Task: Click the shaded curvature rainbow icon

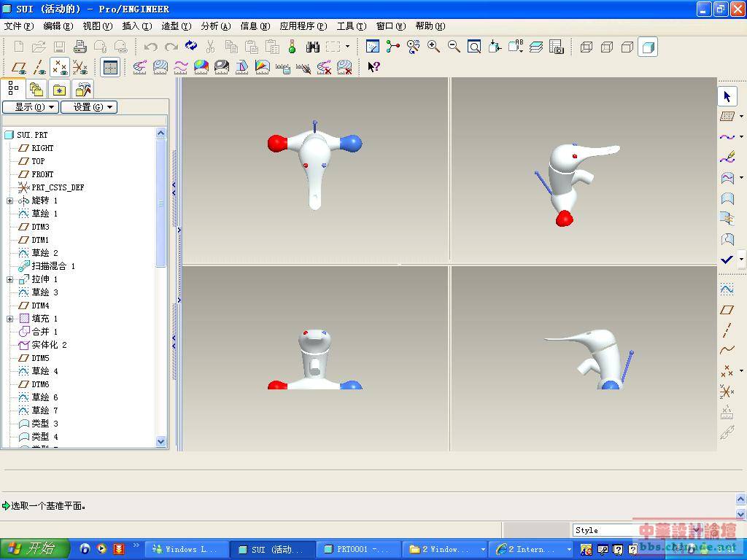Action: coord(201,67)
